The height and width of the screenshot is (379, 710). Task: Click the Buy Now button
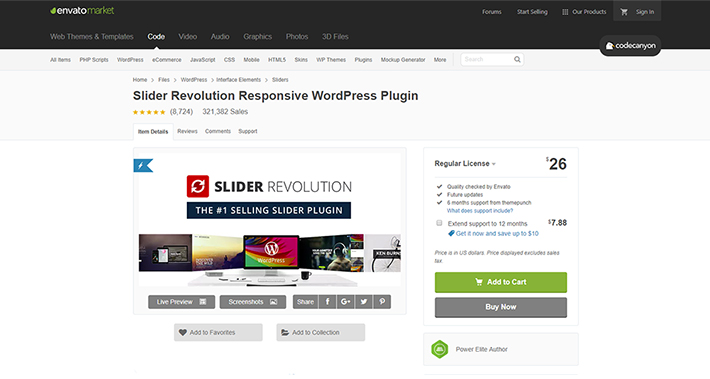[x=501, y=307]
